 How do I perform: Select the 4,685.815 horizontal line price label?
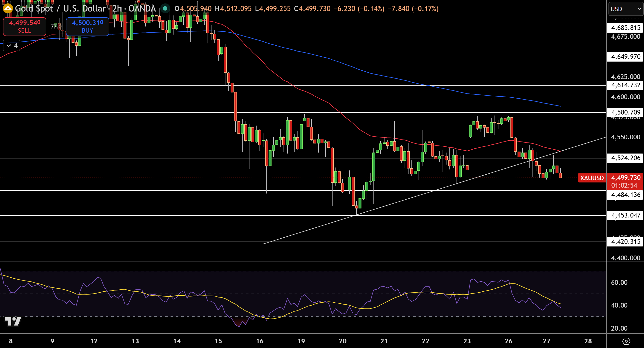pos(625,27)
